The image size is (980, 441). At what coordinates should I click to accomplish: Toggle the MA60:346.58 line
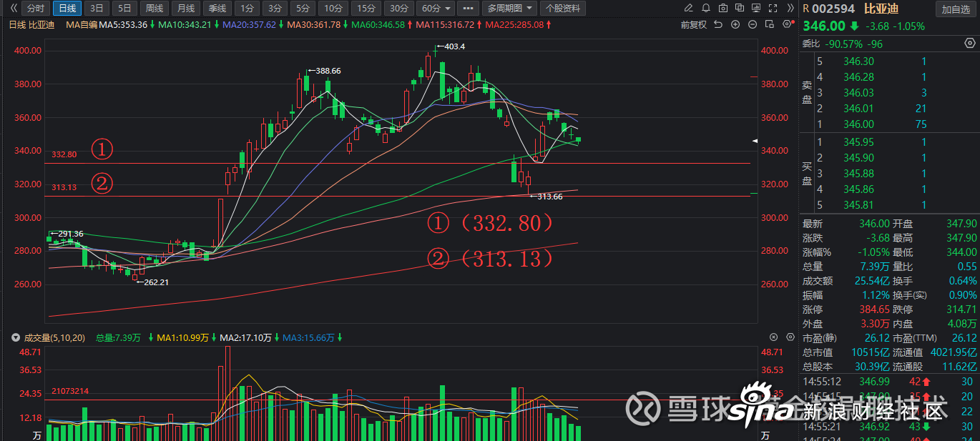[x=378, y=24]
